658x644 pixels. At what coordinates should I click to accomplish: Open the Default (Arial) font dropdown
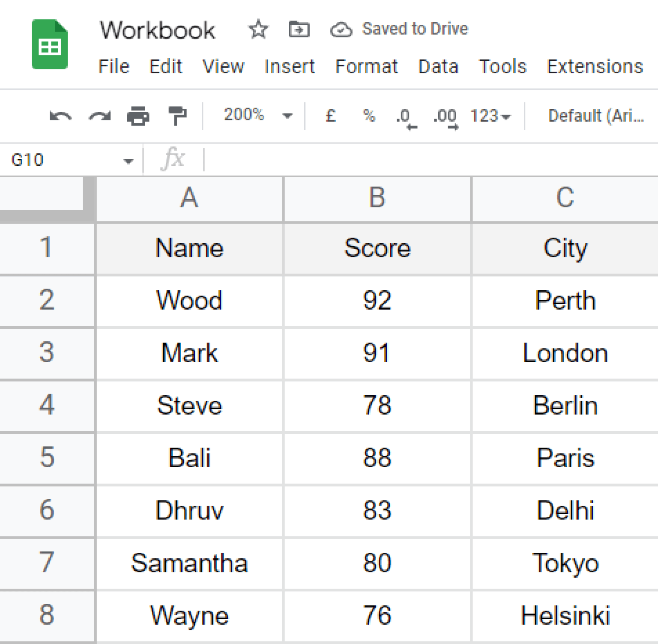coord(596,116)
